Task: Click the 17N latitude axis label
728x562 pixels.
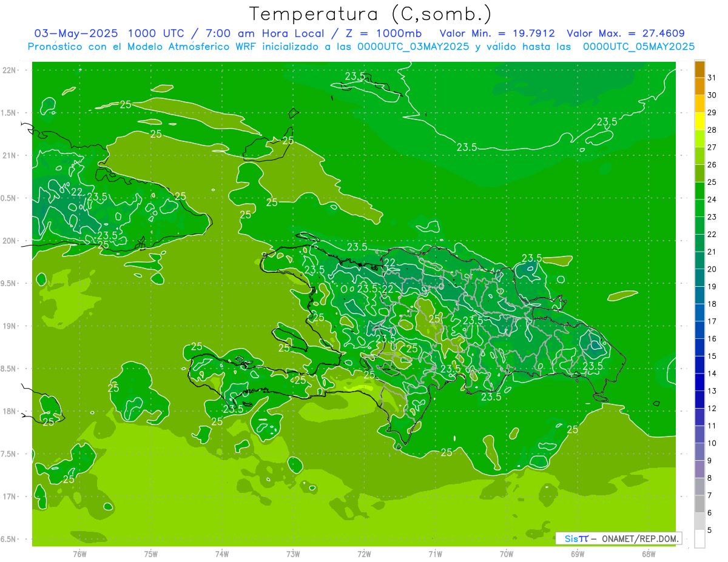Action: click(9, 497)
